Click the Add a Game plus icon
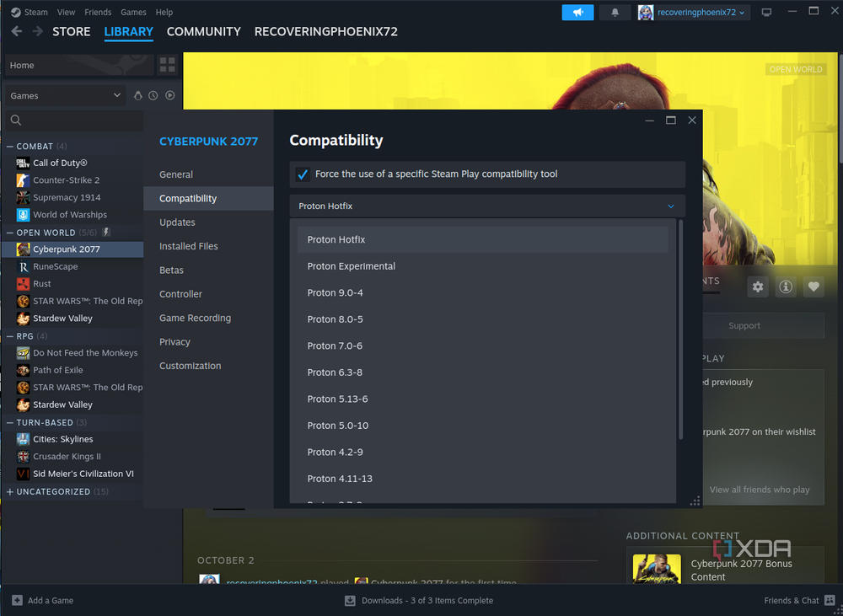843x616 pixels. pyautogui.click(x=17, y=600)
